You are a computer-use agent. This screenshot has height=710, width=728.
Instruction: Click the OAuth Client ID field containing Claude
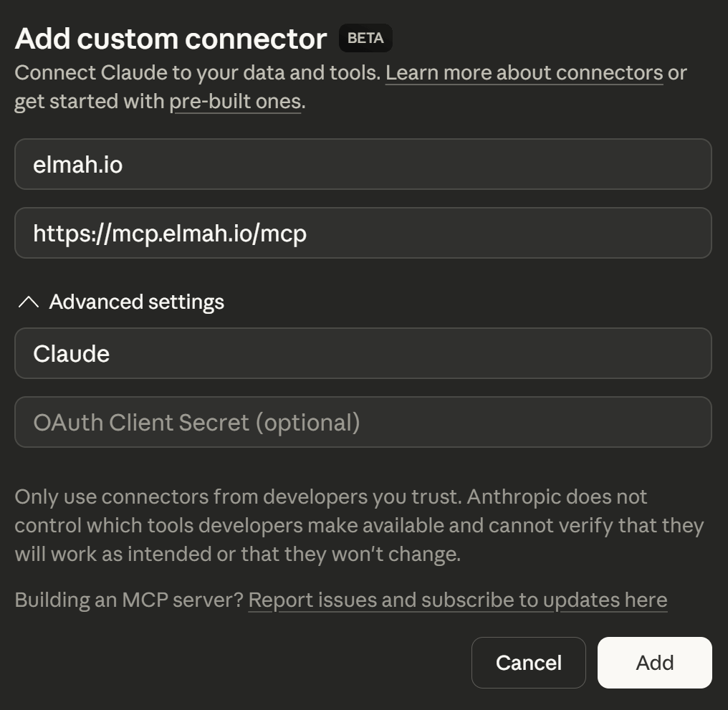[363, 353]
